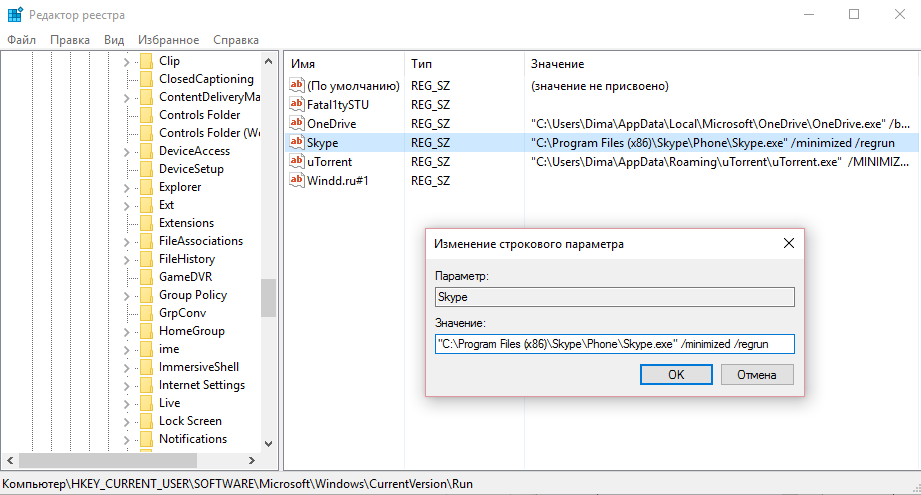This screenshot has width=921, height=495.
Task: Click the Registry Editor app icon in title bar
Action: click(x=15, y=14)
